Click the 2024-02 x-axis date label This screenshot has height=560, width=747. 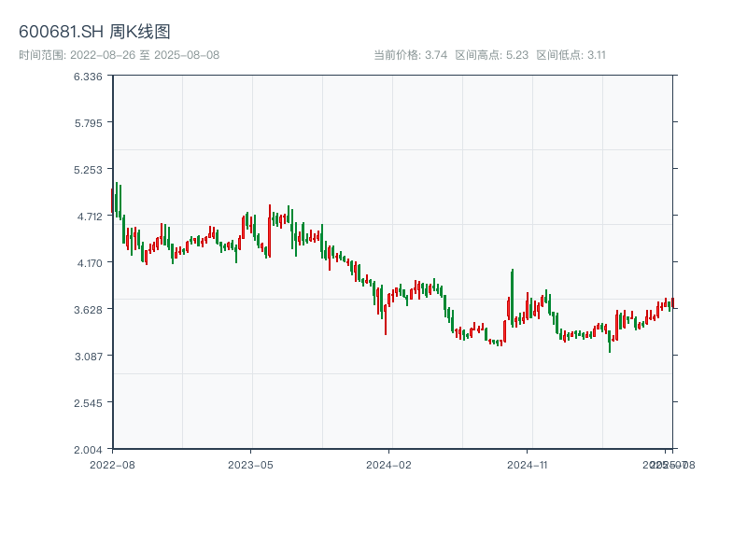click(390, 464)
